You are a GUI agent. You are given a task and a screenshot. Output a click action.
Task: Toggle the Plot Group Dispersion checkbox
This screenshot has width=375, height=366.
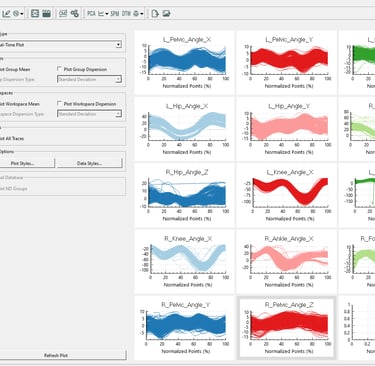pyautogui.click(x=60, y=69)
